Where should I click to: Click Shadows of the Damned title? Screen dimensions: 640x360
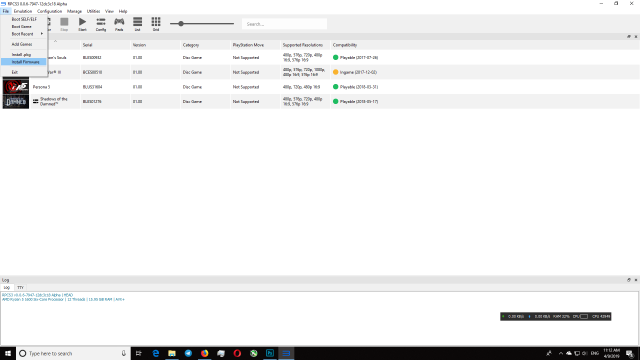53,102
